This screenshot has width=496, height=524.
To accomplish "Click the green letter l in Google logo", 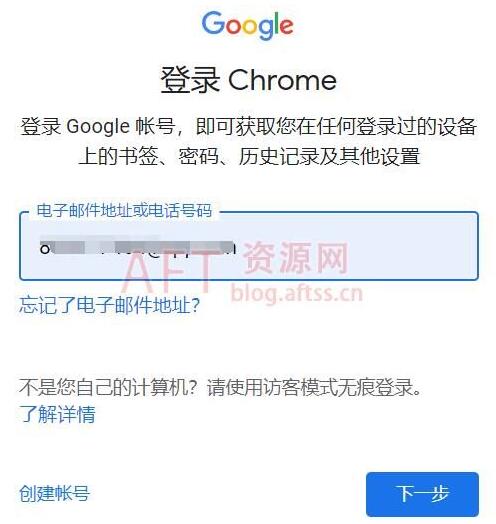I will click(275, 23).
